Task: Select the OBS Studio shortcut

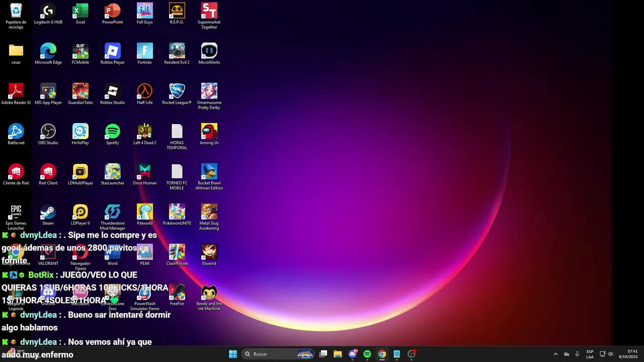Action: [48, 134]
